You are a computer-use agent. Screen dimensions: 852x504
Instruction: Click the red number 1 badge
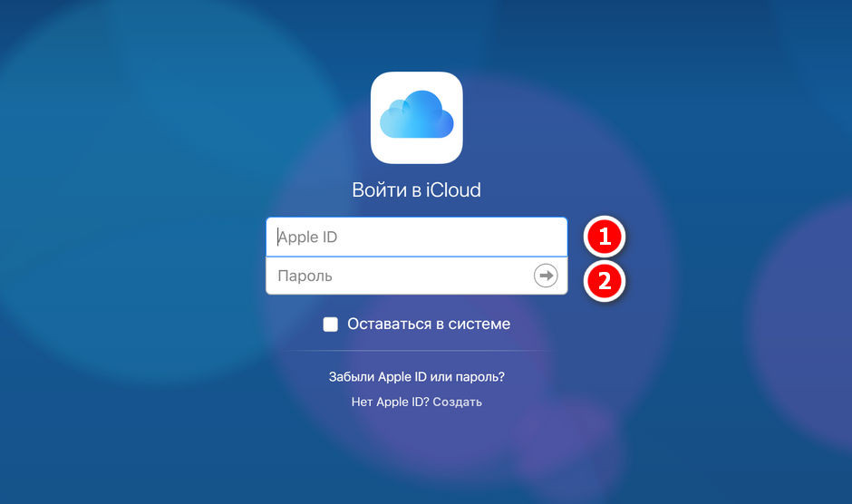click(605, 237)
